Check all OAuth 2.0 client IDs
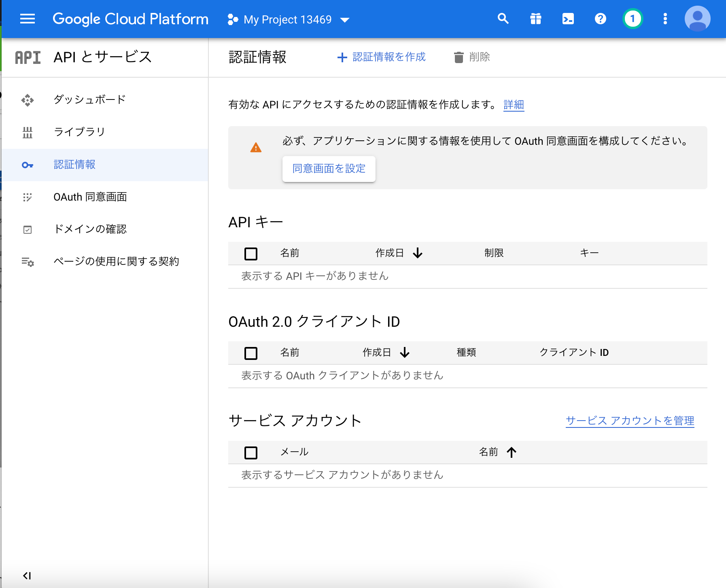This screenshot has width=726, height=588. point(251,353)
